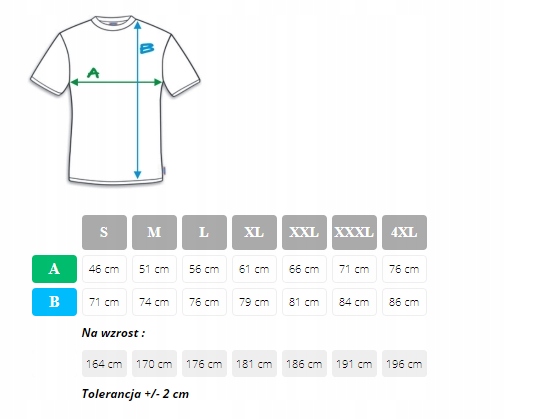
Task: Click the 46 cm width cell
Action: [104, 269]
